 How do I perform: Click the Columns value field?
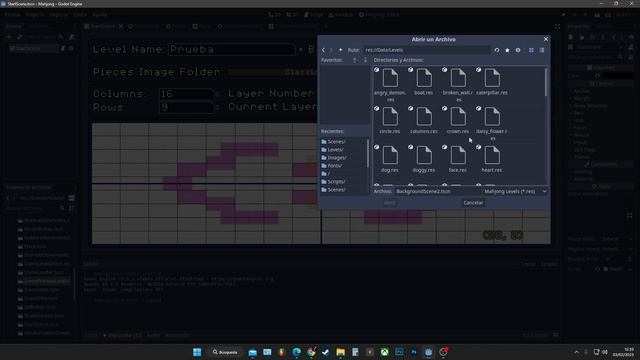pyautogui.click(x=186, y=94)
